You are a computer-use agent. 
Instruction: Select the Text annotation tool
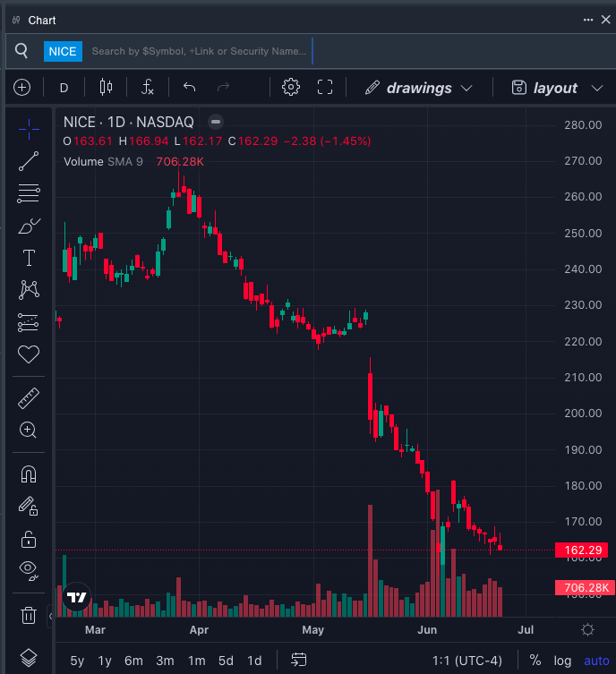pyautogui.click(x=29, y=258)
